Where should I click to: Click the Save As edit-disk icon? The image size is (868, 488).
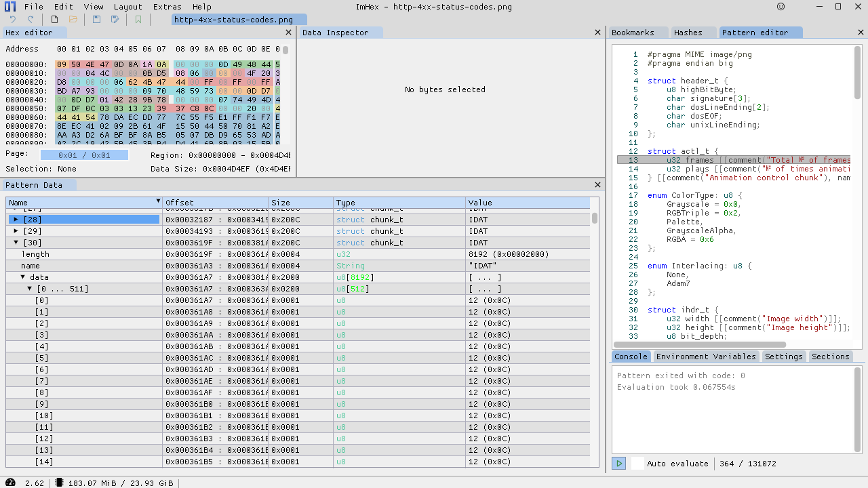pyautogui.click(x=115, y=20)
